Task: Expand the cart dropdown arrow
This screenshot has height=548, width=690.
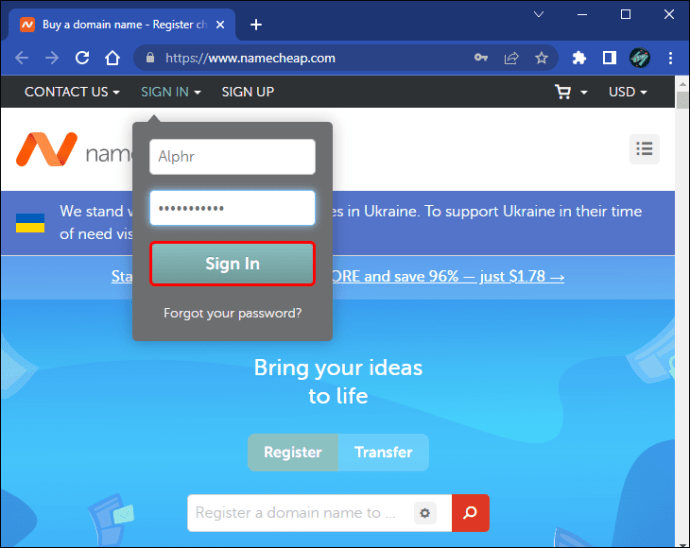Action: (584, 92)
